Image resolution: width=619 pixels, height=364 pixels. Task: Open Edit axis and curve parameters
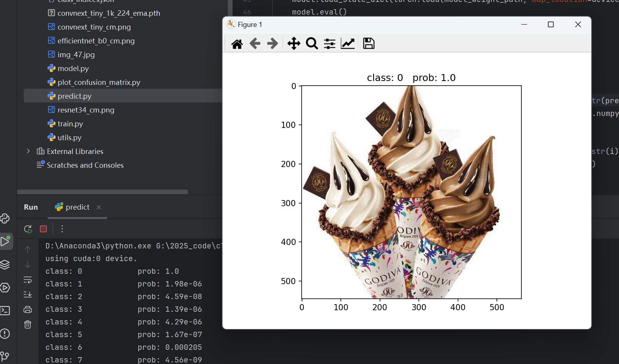click(x=348, y=44)
